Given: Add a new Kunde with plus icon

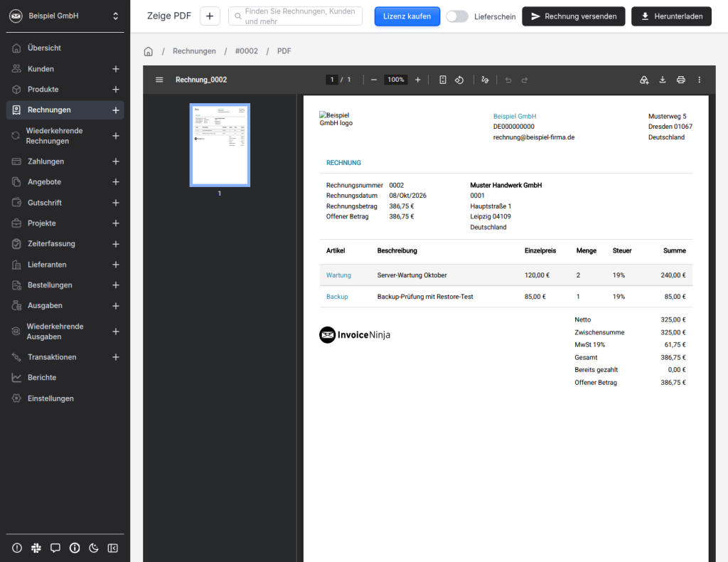Looking at the screenshot, I should (116, 69).
